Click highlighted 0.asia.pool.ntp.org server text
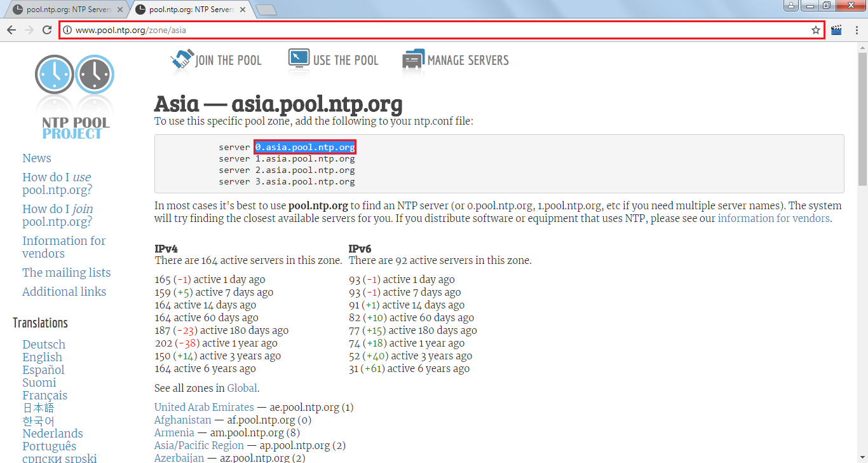 (305, 147)
